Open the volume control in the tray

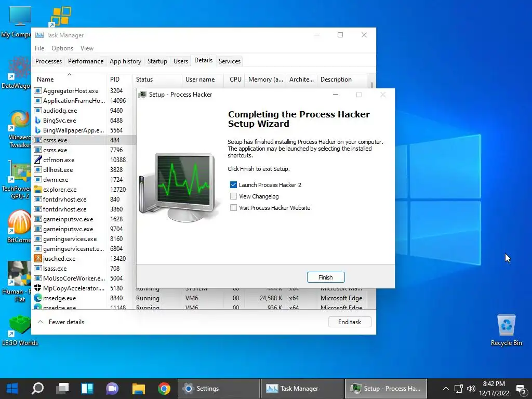point(471,389)
